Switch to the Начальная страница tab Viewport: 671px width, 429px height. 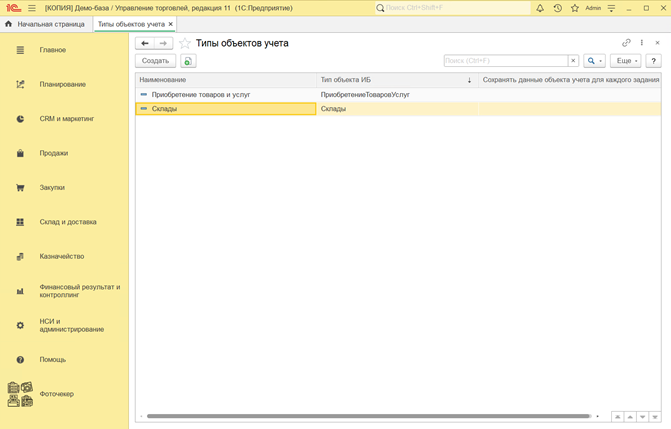[45, 23]
